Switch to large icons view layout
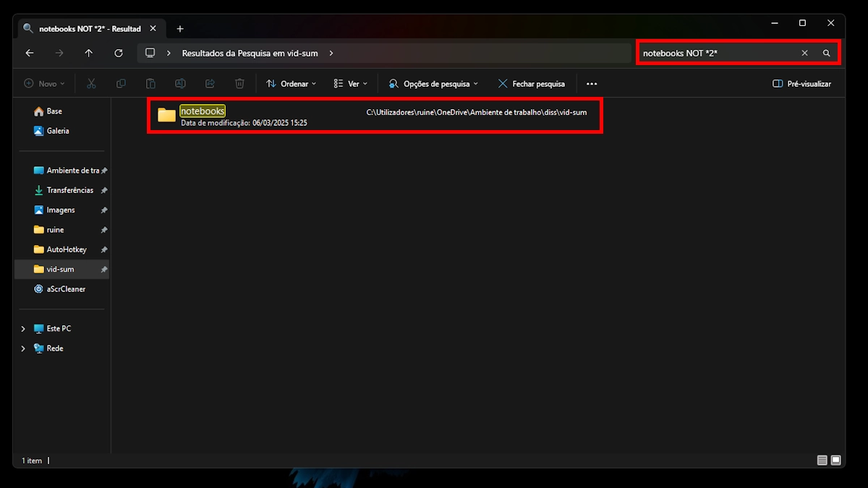Screen dimensions: 868x488 pyautogui.click(x=835, y=461)
